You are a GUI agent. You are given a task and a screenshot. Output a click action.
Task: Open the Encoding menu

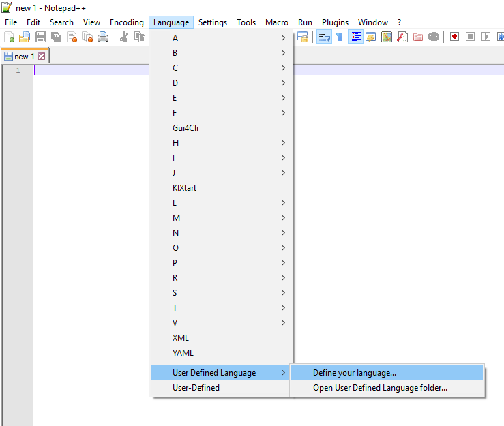click(127, 22)
